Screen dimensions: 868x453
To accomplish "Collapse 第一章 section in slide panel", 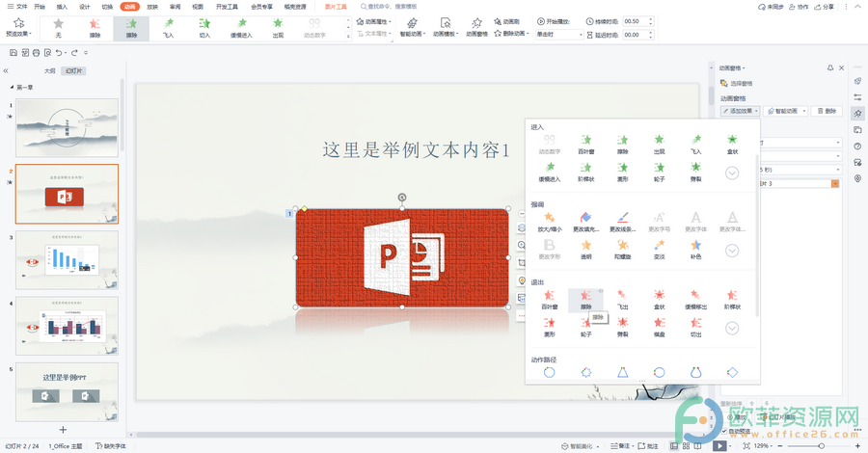I will point(12,88).
